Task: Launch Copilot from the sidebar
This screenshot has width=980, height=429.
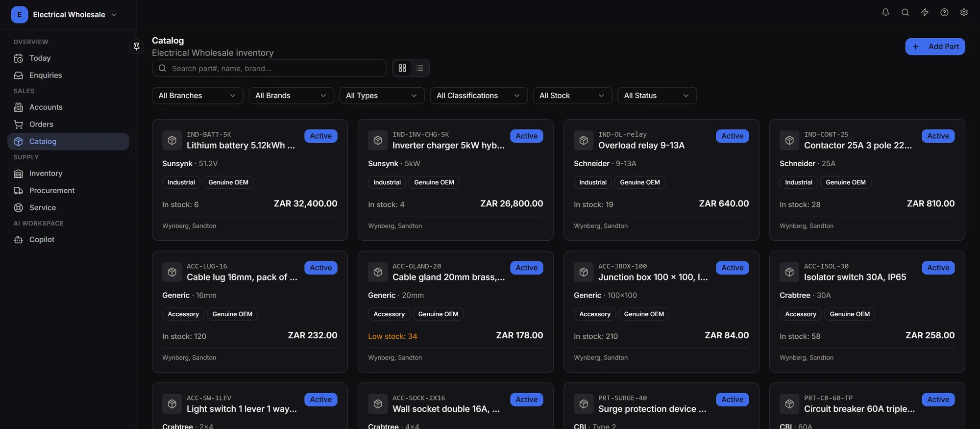Action: click(x=68, y=240)
